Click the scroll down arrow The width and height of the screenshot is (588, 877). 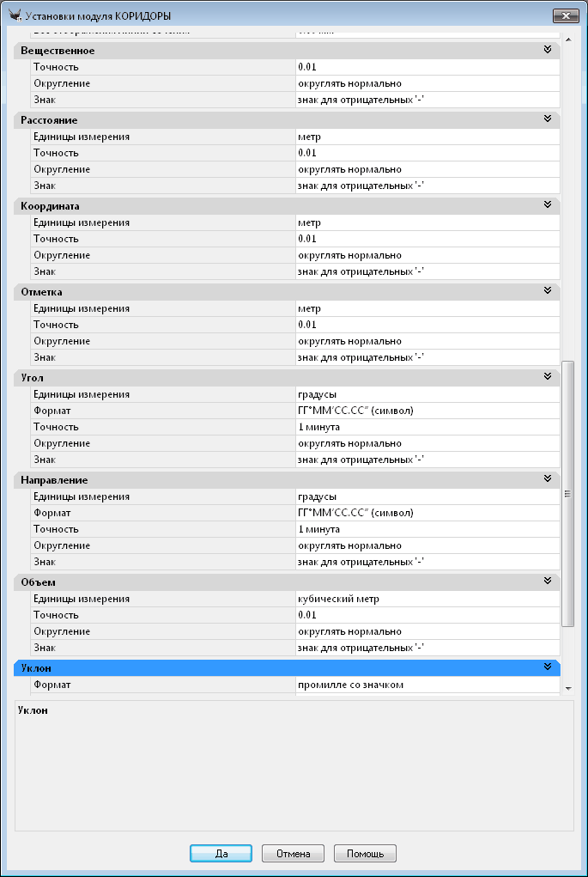point(567,689)
